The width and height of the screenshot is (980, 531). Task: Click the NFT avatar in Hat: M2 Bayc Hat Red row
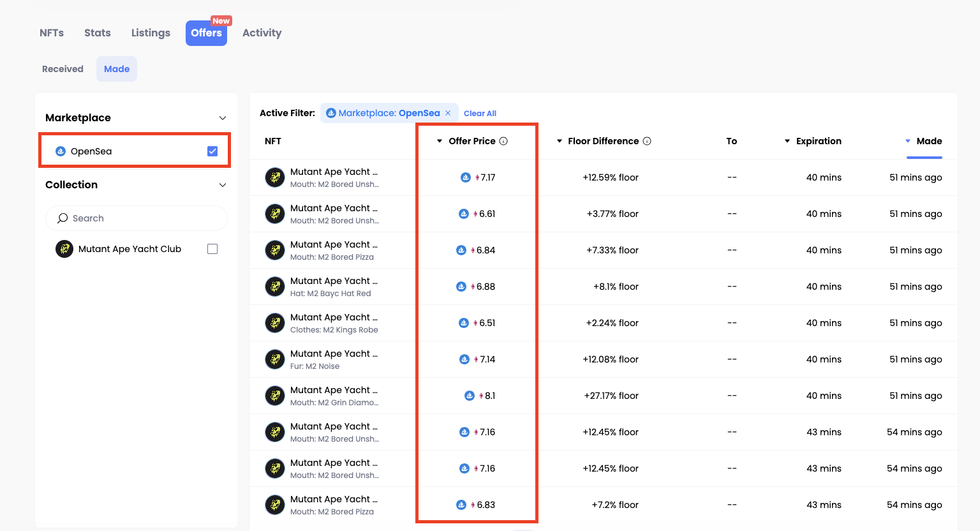275,287
